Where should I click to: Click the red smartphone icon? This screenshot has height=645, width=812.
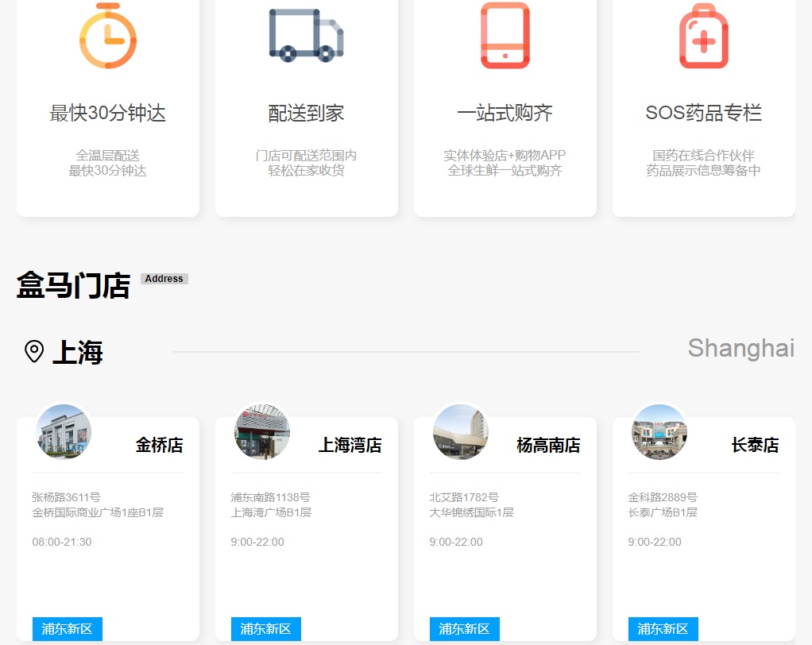[505, 35]
